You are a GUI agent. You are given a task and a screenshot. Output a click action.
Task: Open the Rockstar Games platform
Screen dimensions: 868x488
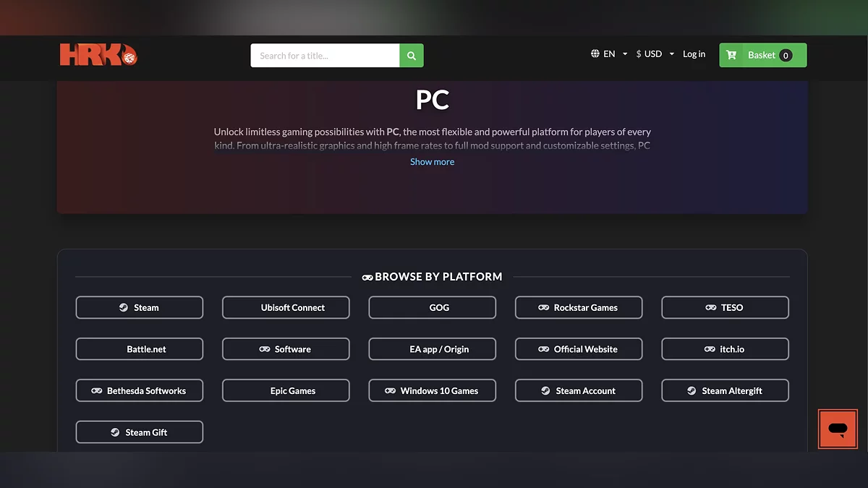tap(579, 307)
